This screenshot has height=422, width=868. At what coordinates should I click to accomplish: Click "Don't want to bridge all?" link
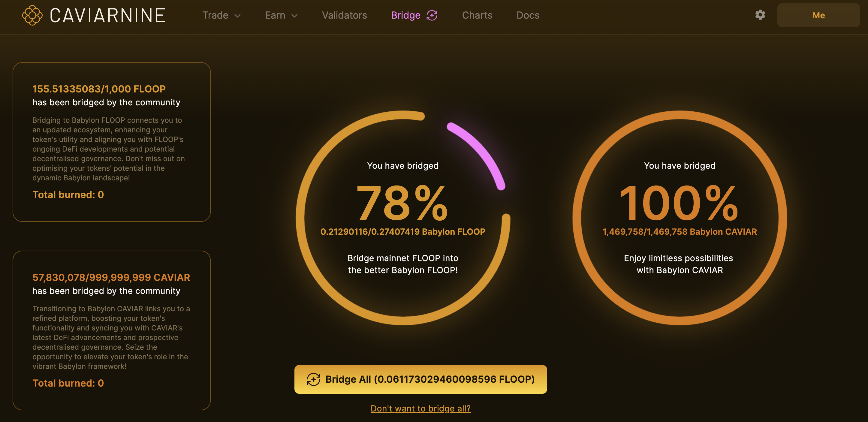[420, 408]
